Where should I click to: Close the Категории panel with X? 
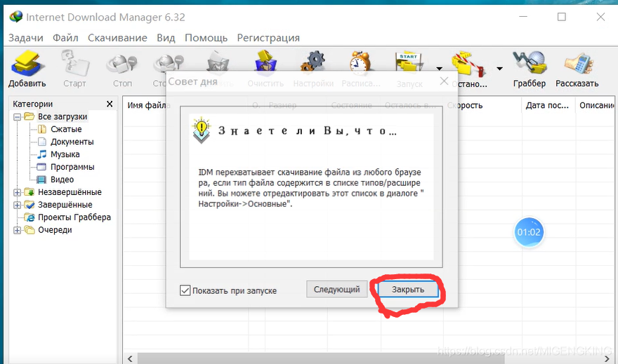110,104
